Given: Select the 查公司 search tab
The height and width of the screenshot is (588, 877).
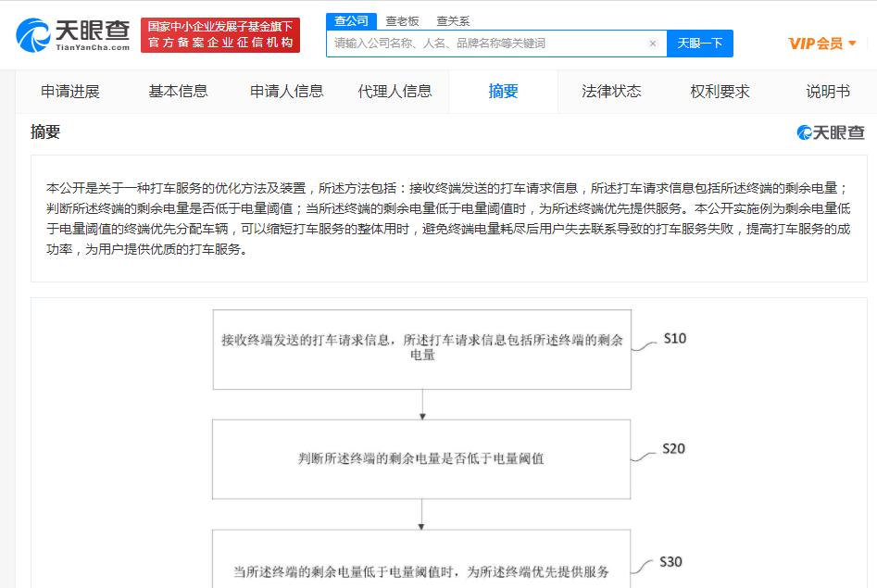Looking at the screenshot, I should point(351,21).
